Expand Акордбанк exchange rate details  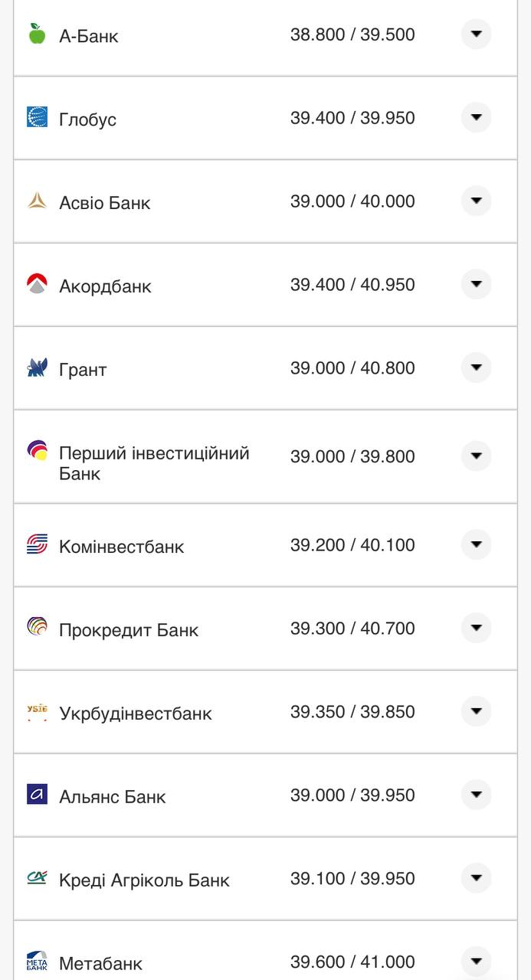476,284
